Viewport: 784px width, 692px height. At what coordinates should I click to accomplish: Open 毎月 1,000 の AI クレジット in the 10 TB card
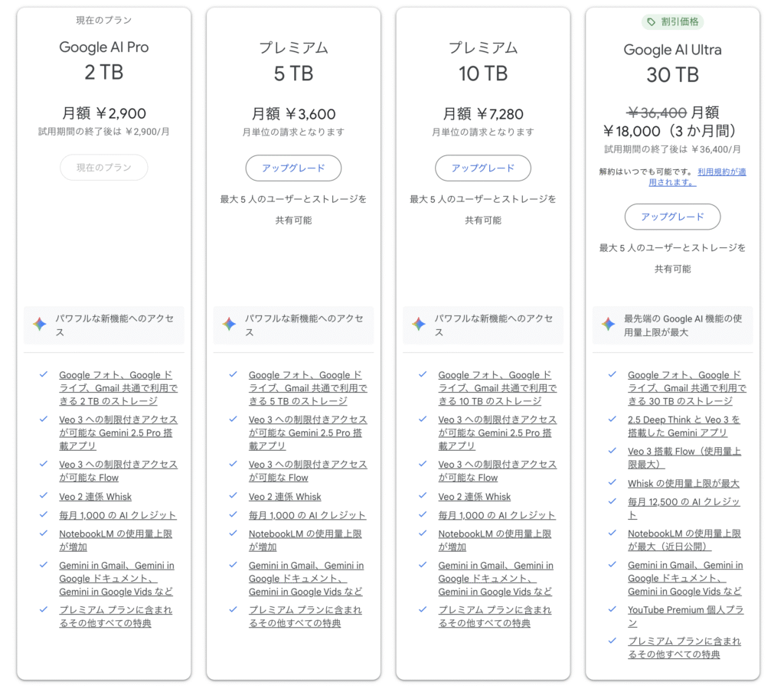tap(496, 515)
